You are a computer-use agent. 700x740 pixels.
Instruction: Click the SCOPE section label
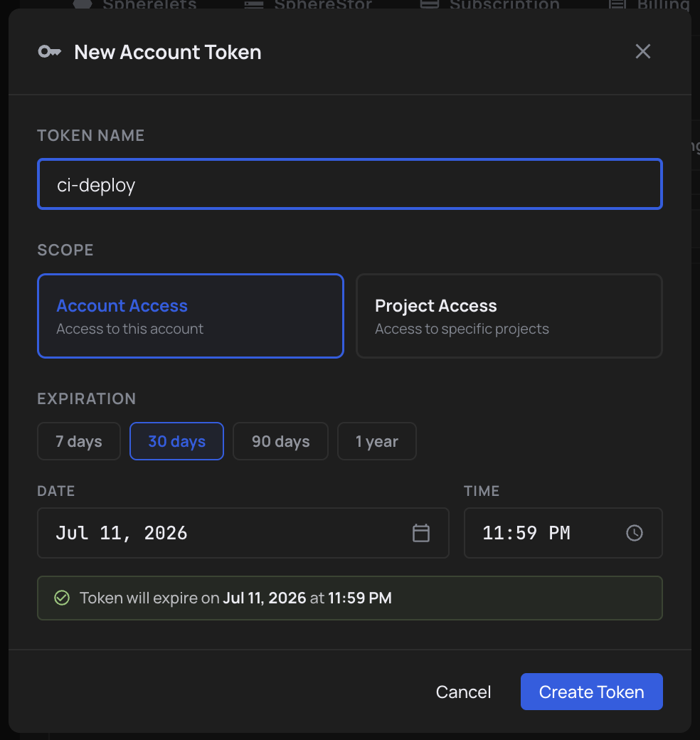(65, 250)
